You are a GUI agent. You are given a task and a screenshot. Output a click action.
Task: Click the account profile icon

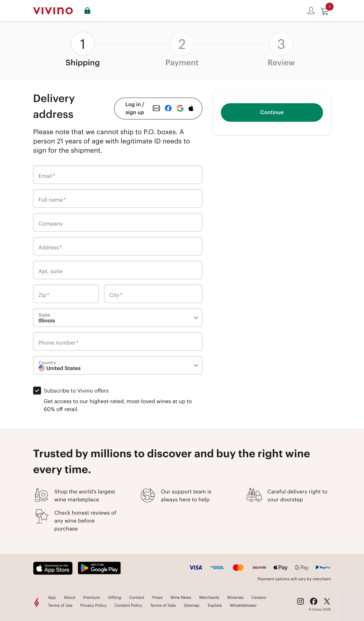311,10
